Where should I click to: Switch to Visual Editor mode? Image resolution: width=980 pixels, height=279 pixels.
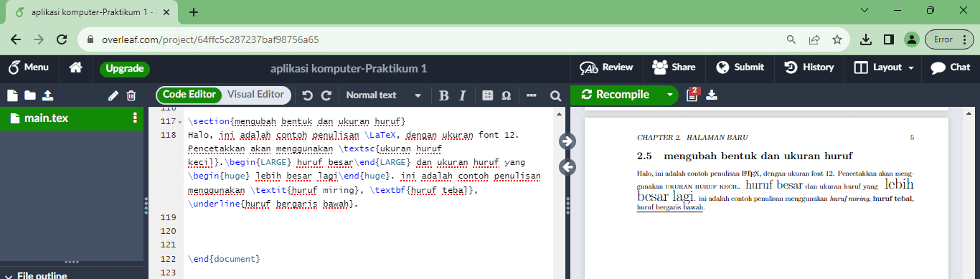pyautogui.click(x=255, y=95)
